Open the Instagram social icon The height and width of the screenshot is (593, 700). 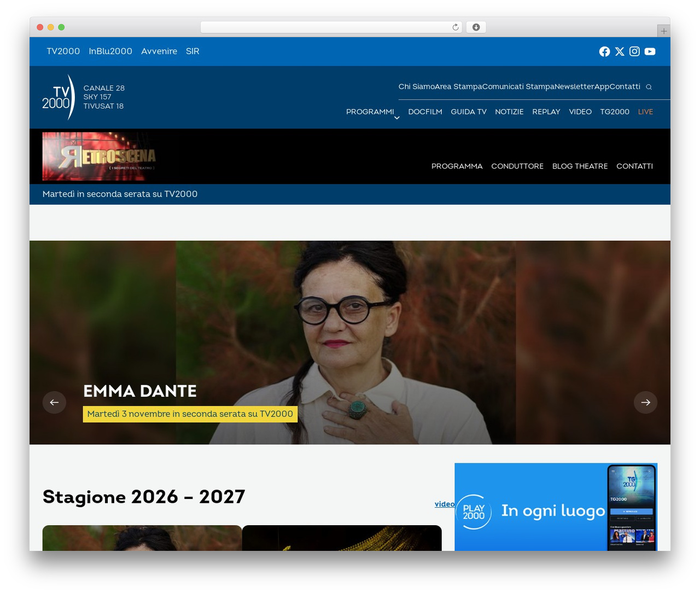pos(634,51)
